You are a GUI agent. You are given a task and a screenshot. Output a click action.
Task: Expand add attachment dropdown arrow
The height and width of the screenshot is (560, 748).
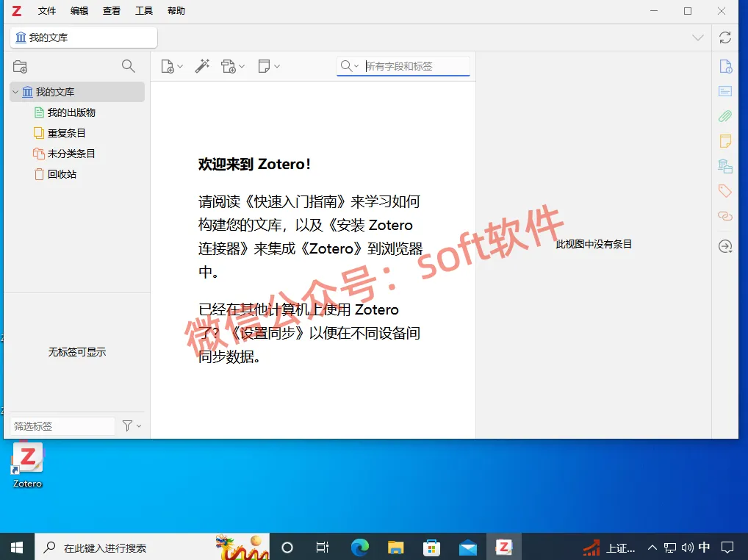pos(242,66)
